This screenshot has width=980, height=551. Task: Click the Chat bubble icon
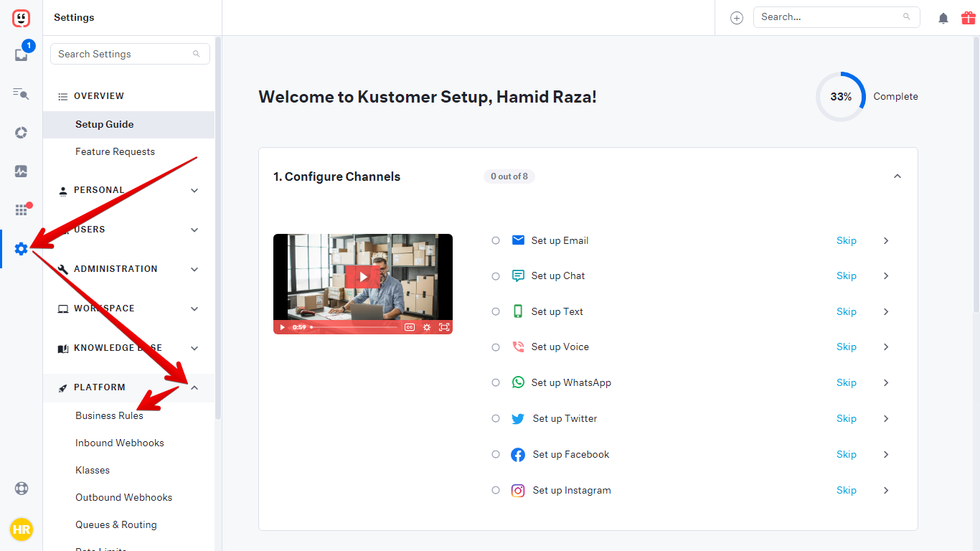(x=518, y=275)
